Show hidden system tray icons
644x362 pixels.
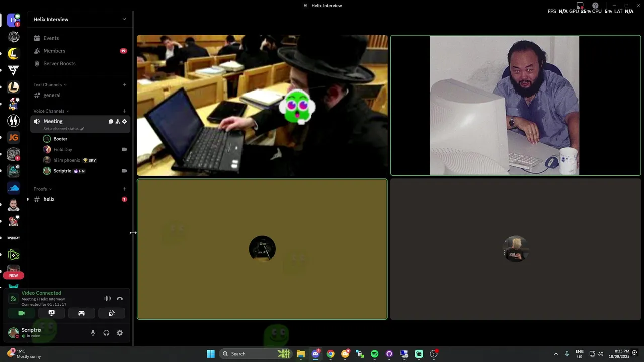click(x=556, y=354)
